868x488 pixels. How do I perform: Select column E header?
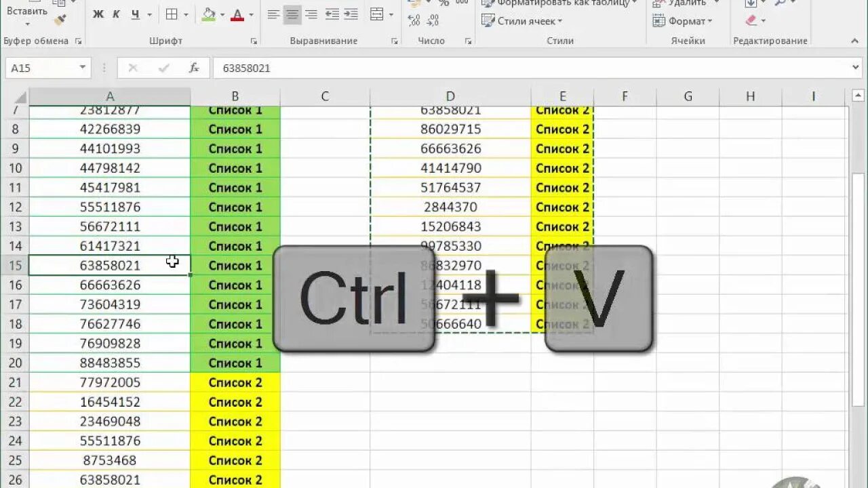(x=563, y=97)
